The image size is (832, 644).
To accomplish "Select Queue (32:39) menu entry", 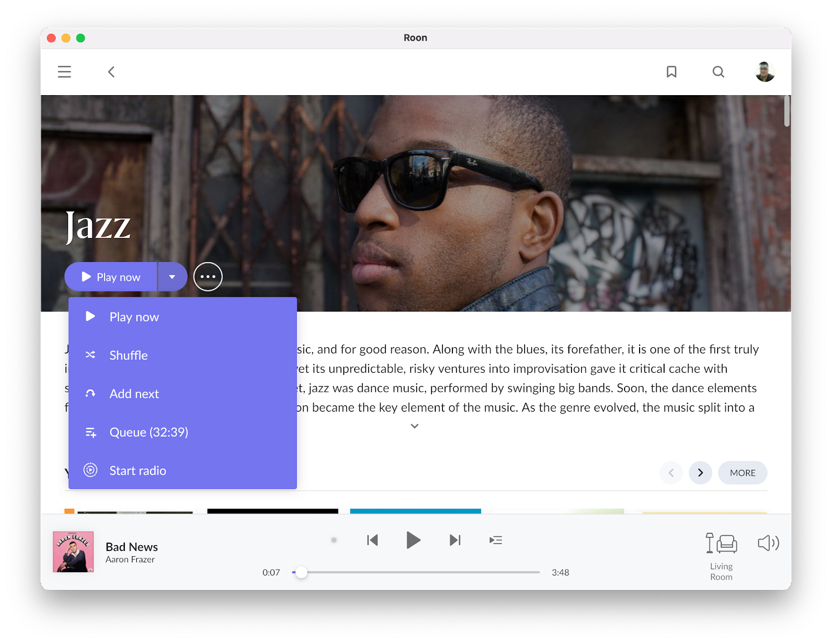I will [183, 432].
